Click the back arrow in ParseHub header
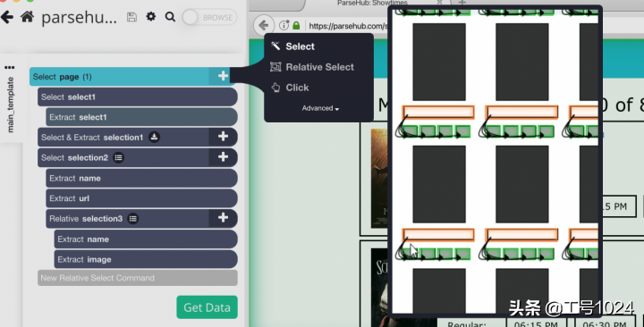644x327 pixels. coord(7,17)
